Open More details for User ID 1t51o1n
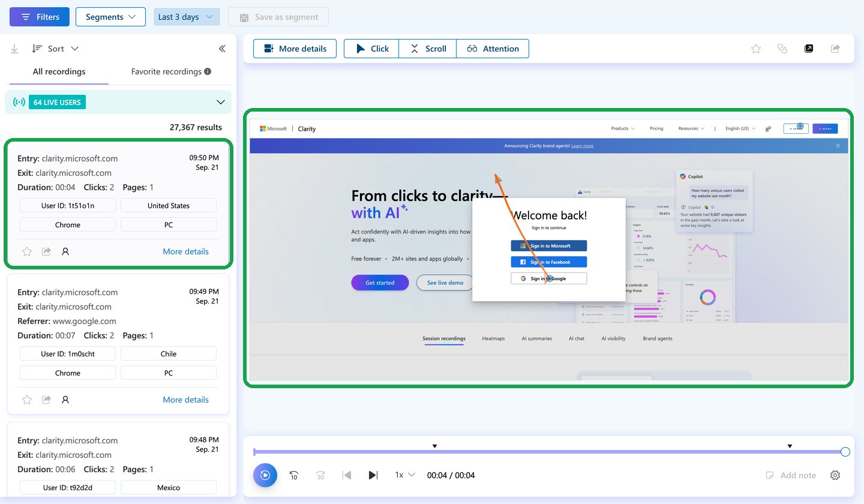 [185, 251]
